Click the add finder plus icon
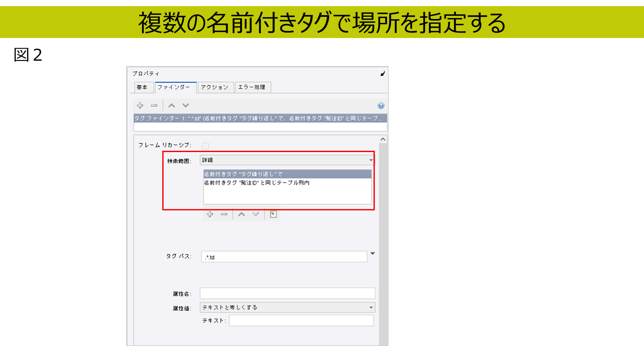 coord(140,106)
